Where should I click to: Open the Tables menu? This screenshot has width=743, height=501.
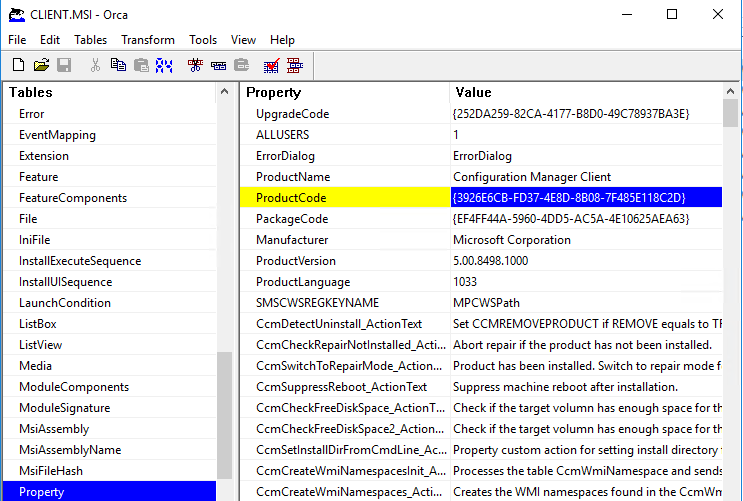[x=90, y=40]
